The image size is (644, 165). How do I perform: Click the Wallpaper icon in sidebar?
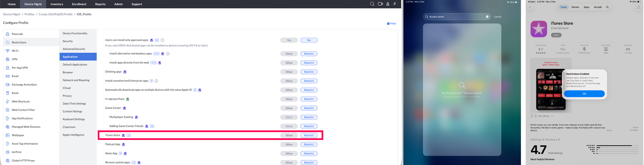(x=7, y=135)
